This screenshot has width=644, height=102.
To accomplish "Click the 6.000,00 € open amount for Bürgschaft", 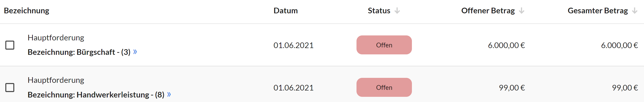I will tap(506, 45).
